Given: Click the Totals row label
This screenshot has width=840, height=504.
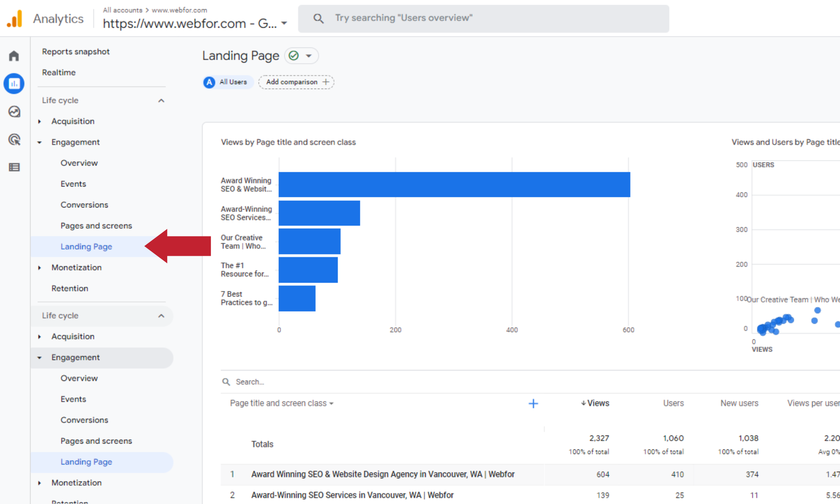Looking at the screenshot, I should [262, 444].
